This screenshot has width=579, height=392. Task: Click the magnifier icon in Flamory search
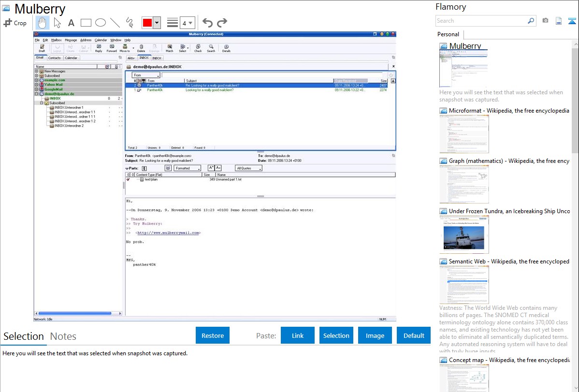pos(531,21)
